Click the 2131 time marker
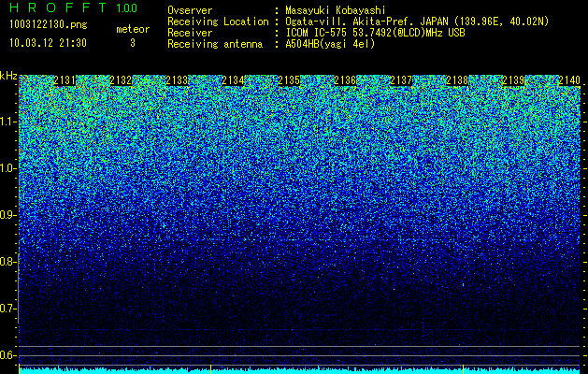Viewport: 588px width, 374px height. pyautogui.click(x=65, y=80)
